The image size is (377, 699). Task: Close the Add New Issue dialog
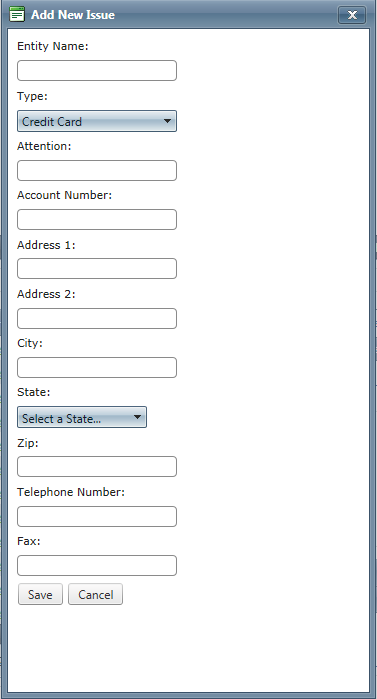(x=352, y=15)
